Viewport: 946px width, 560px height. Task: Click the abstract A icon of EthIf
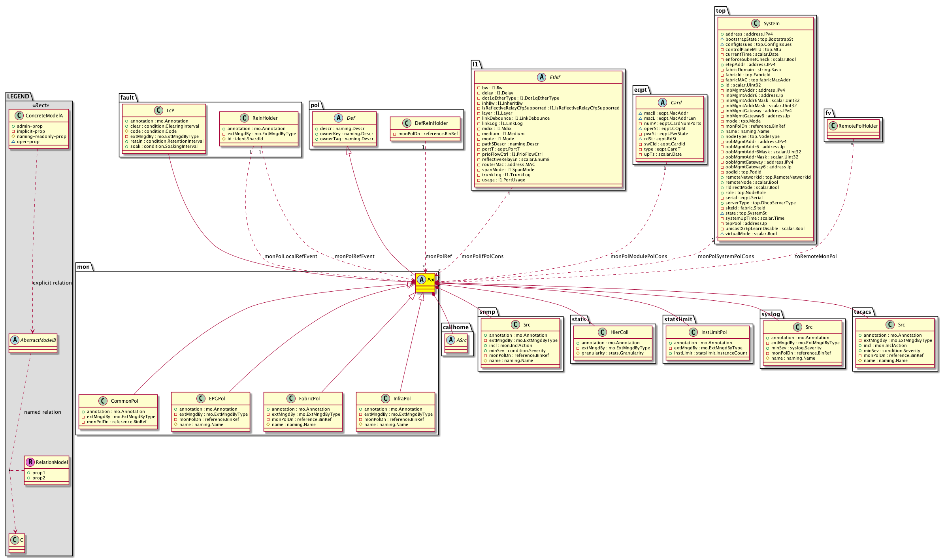click(541, 77)
